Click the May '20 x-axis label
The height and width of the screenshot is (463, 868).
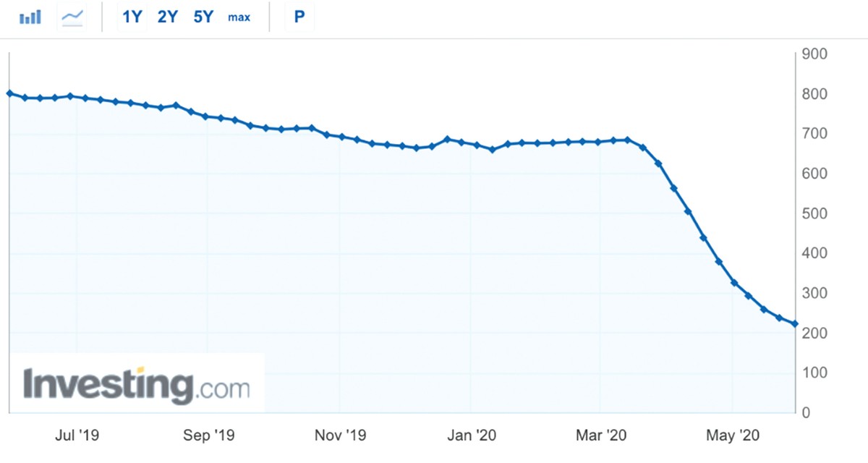coord(733,436)
